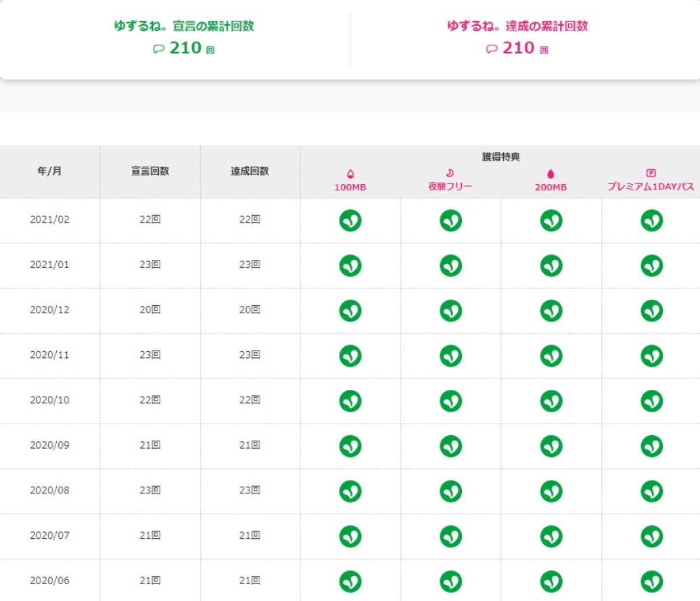Click the pass icon above プレミアム1DAYパス
700x601 pixels.
651,173
